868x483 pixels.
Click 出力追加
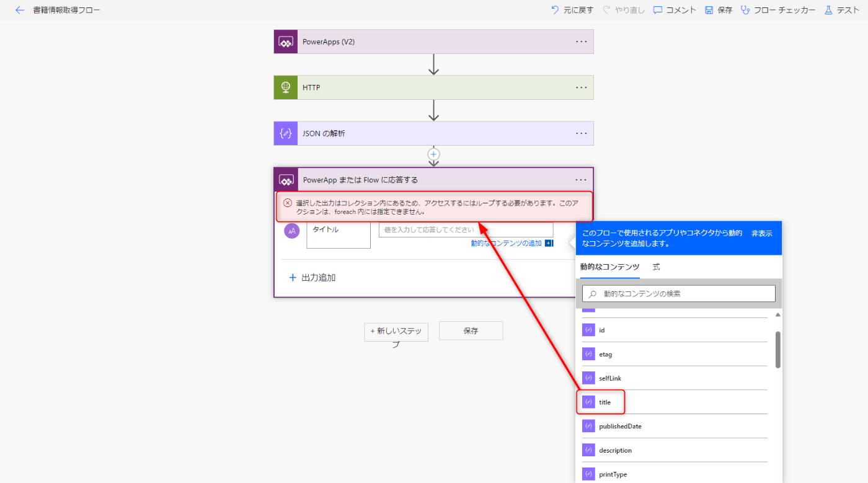(312, 278)
